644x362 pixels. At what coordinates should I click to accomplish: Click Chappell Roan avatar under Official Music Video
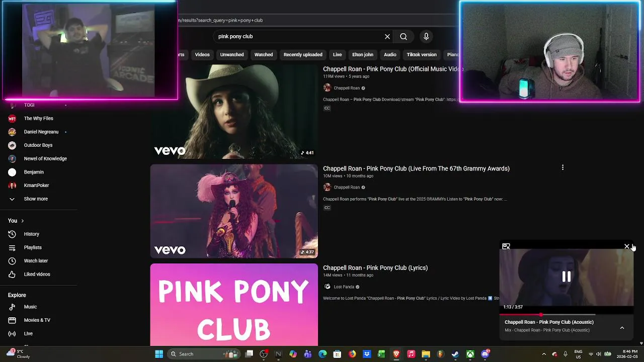[x=327, y=88]
